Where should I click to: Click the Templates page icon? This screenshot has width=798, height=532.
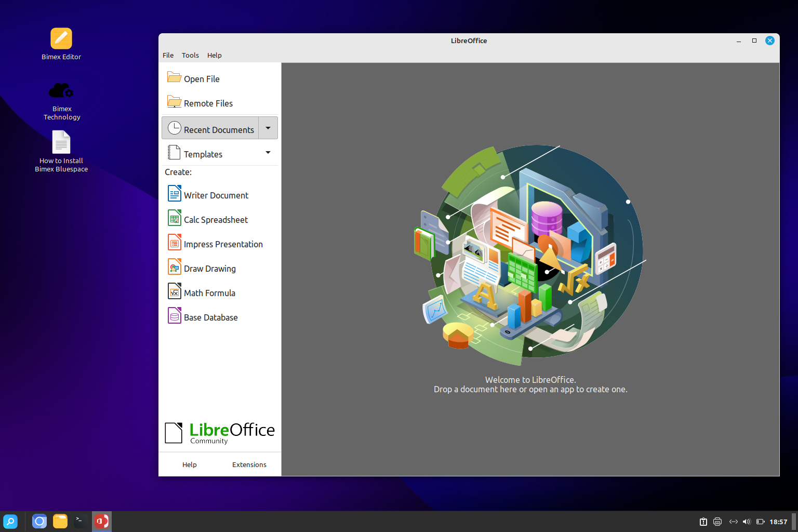pos(174,153)
